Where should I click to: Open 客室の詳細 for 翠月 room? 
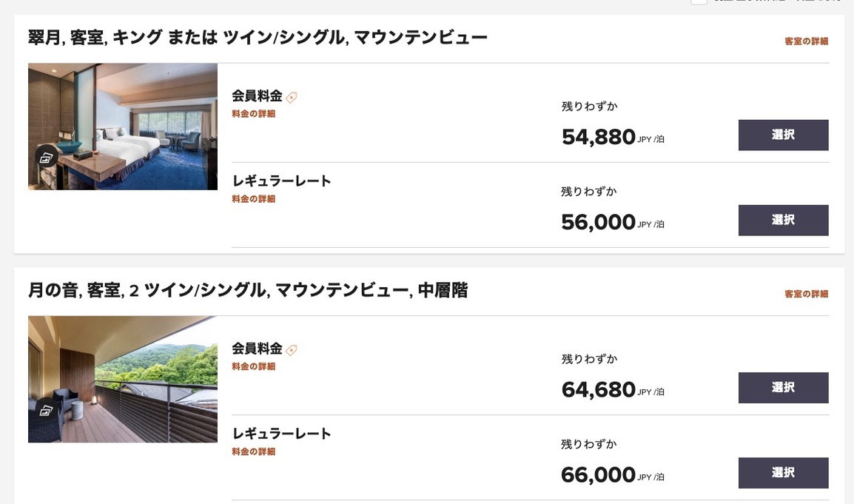tap(806, 41)
